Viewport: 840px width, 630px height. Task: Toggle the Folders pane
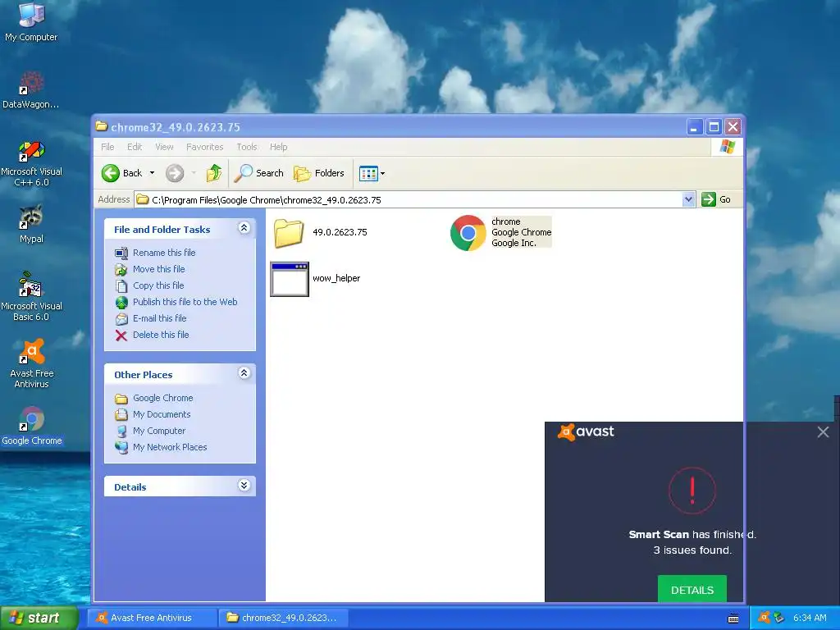(x=319, y=173)
